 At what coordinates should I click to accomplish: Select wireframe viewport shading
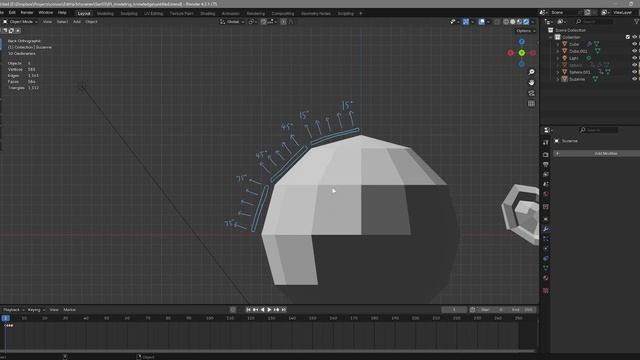506,22
